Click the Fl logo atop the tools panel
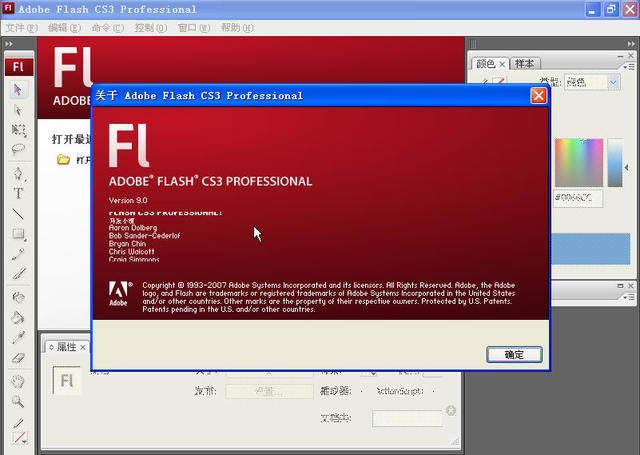Viewport: 640px width, 455px height. (x=19, y=67)
